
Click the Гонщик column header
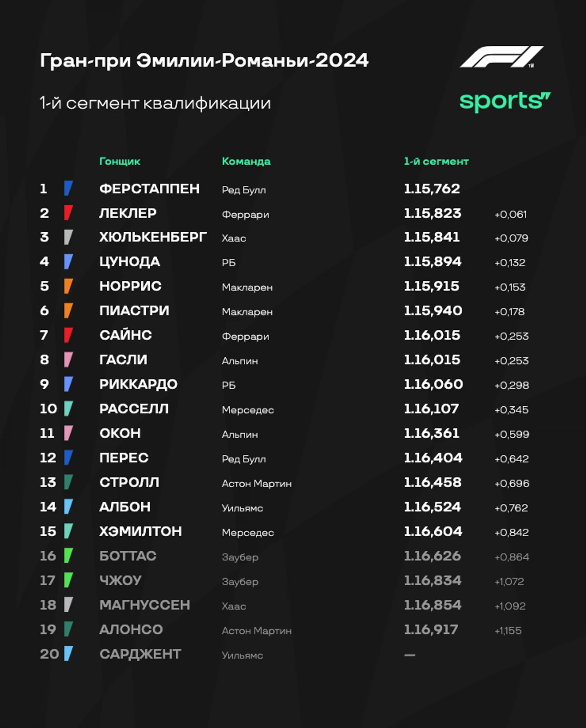(120, 161)
